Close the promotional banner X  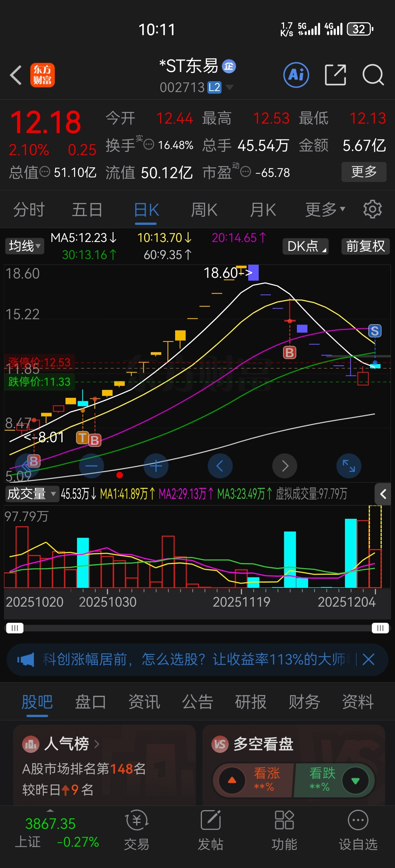[x=368, y=660]
